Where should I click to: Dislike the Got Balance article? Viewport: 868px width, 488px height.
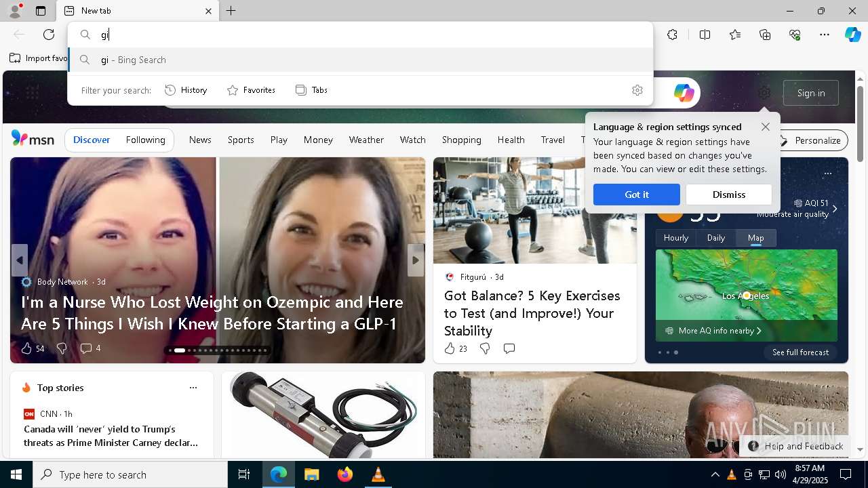(485, 348)
